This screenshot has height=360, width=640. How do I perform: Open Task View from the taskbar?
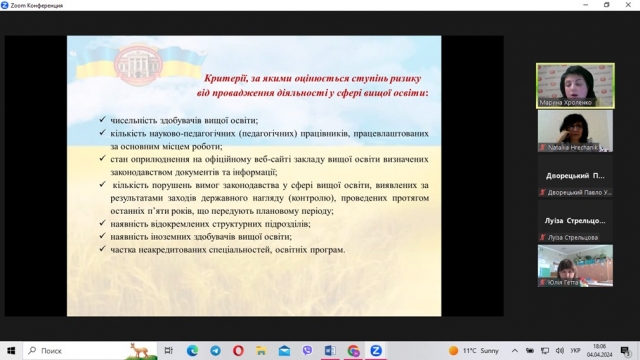pos(169,351)
